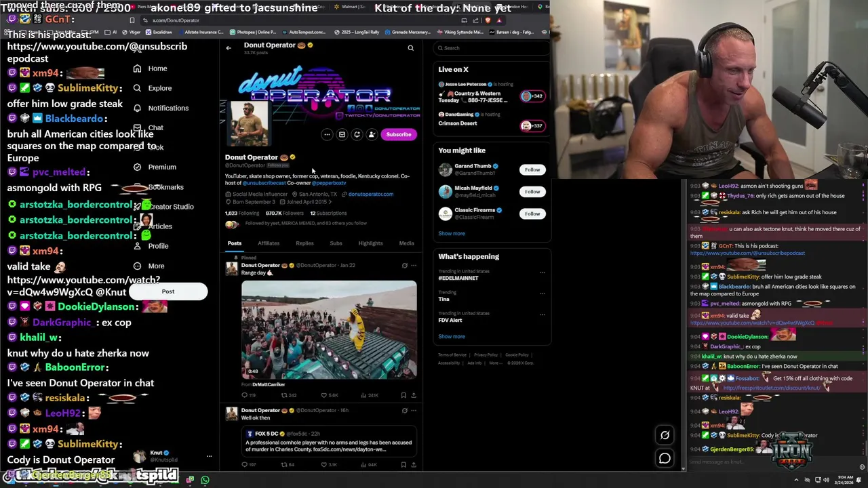The image size is (868, 488).
Task: Follow Garand Thumb
Action: click(x=532, y=169)
